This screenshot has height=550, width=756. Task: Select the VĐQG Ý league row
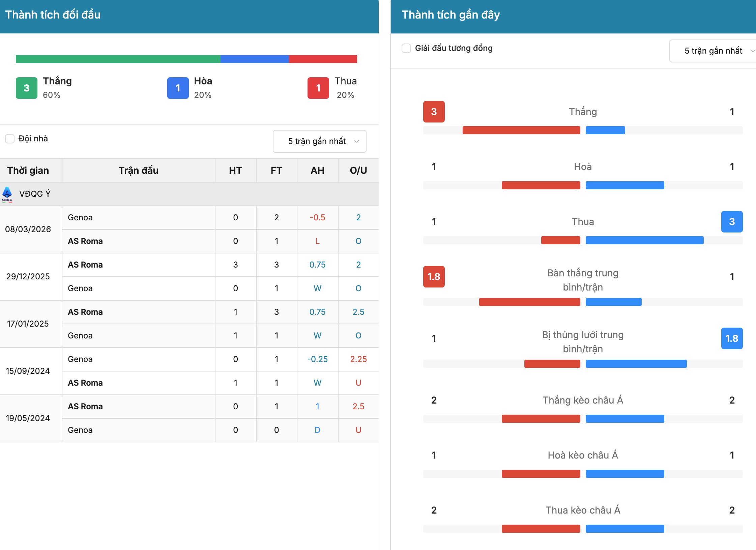click(189, 194)
